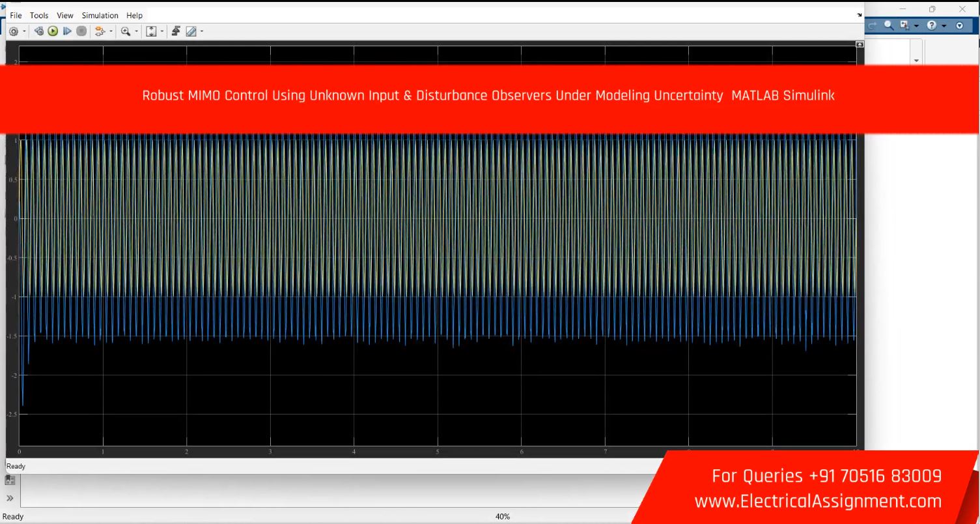
Task: Open the Triggers icon in the scope toolbar
Action: pos(176,31)
